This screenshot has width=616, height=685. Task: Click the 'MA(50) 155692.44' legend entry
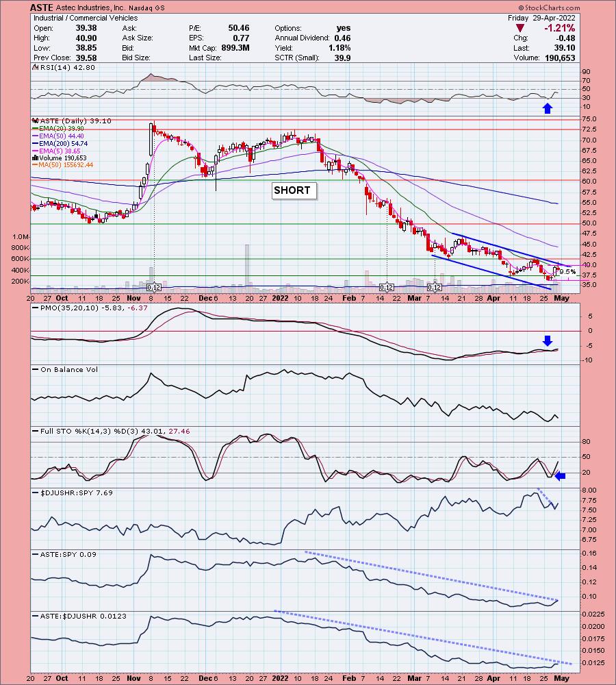point(66,165)
